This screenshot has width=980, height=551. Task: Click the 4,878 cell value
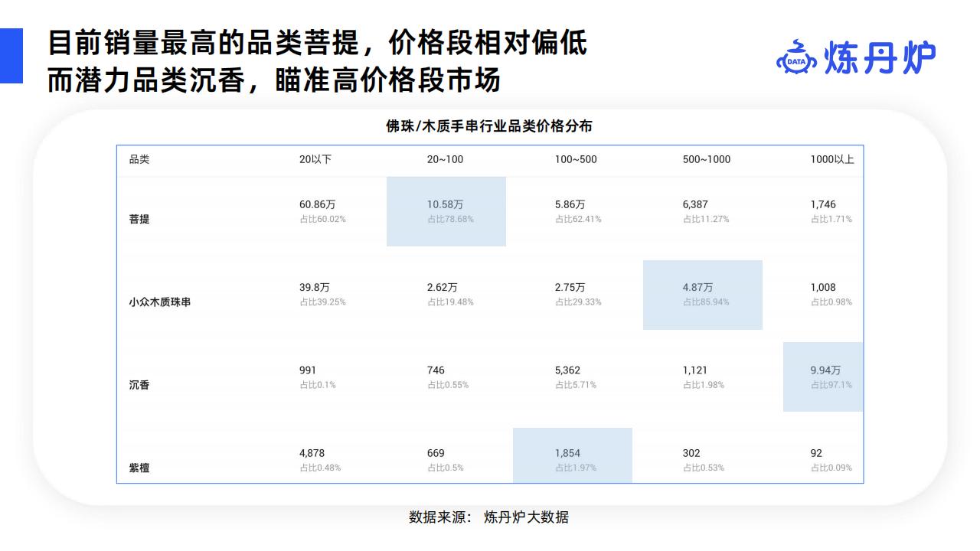coord(312,453)
